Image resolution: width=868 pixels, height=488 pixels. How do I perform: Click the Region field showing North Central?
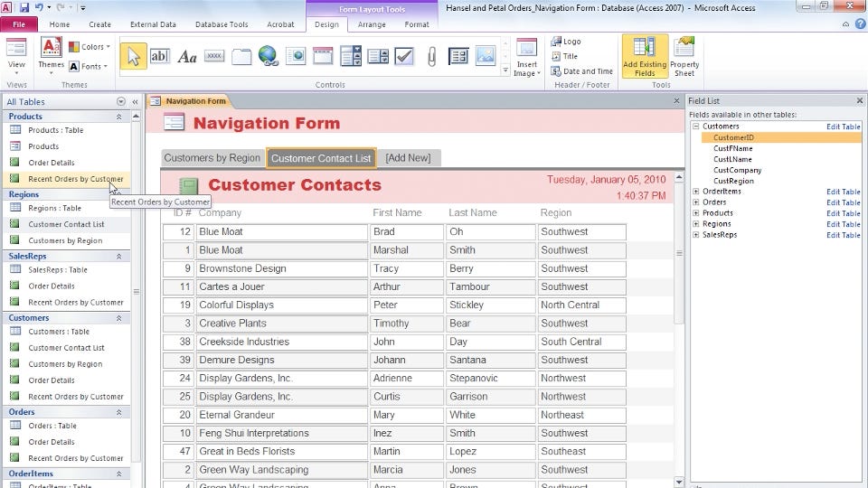[x=581, y=305]
